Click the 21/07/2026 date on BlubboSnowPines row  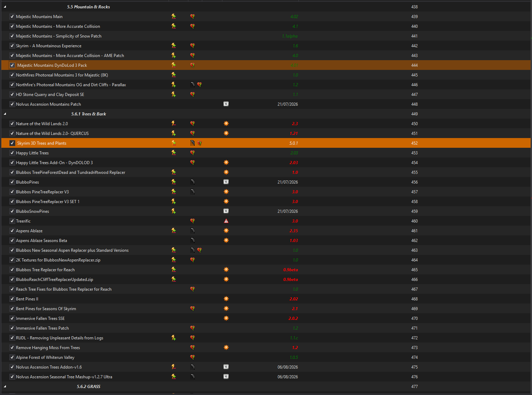pyautogui.click(x=288, y=211)
